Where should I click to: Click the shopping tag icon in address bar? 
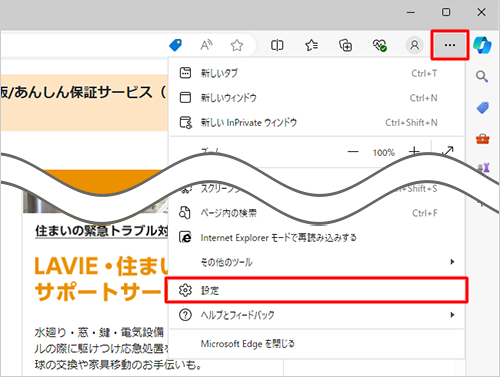(175, 45)
